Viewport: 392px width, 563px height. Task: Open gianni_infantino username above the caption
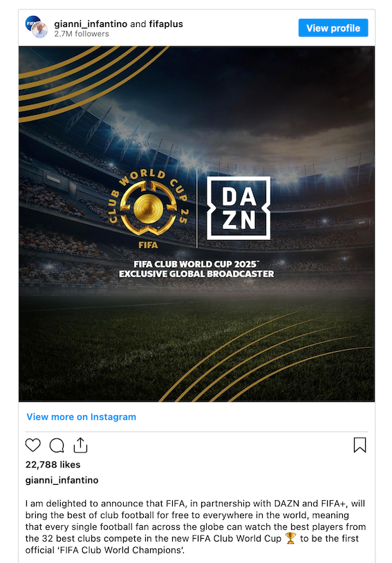coord(62,480)
